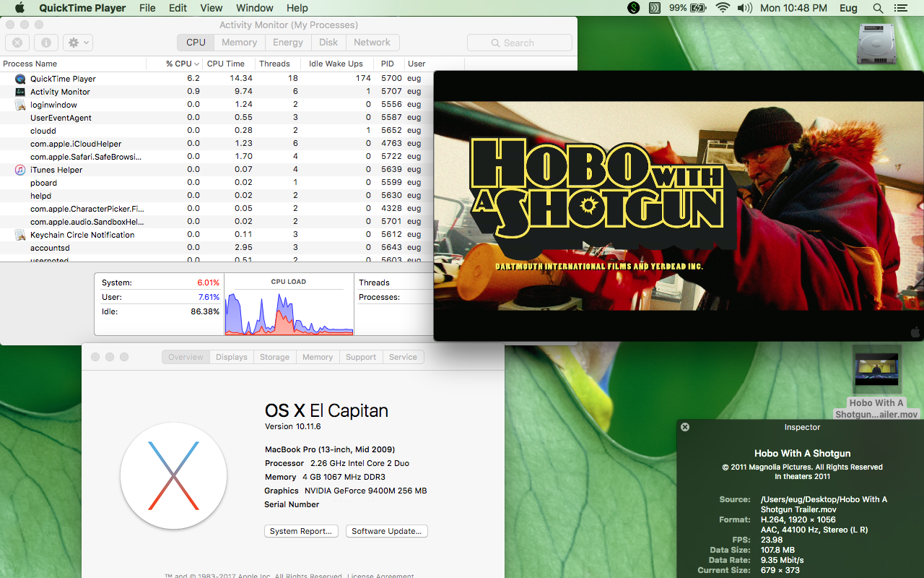Sort by Threads column header

278,64
